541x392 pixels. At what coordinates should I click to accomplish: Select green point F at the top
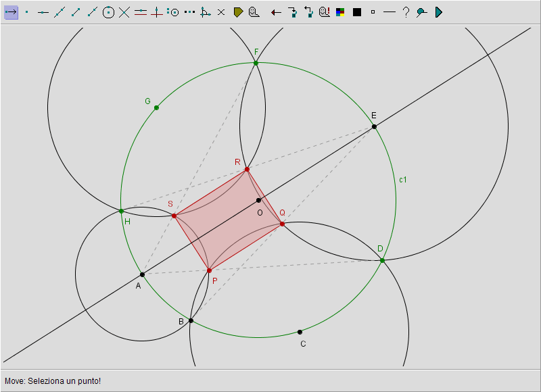[x=256, y=63]
